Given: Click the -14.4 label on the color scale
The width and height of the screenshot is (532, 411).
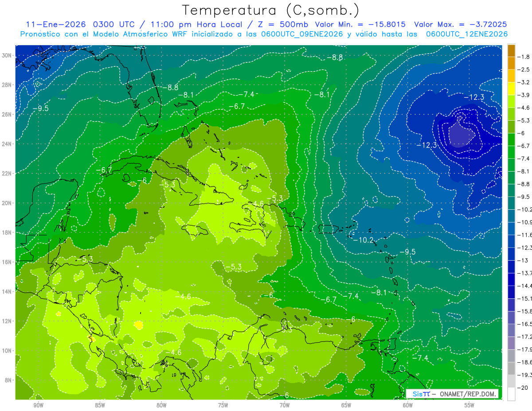Looking at the screenshot, I should pyautogui.click(x=524, y=286).
